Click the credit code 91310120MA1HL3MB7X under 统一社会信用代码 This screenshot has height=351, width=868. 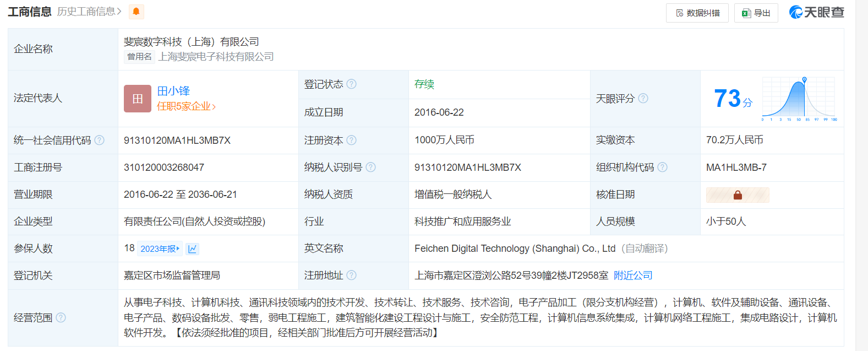(177, 141)
